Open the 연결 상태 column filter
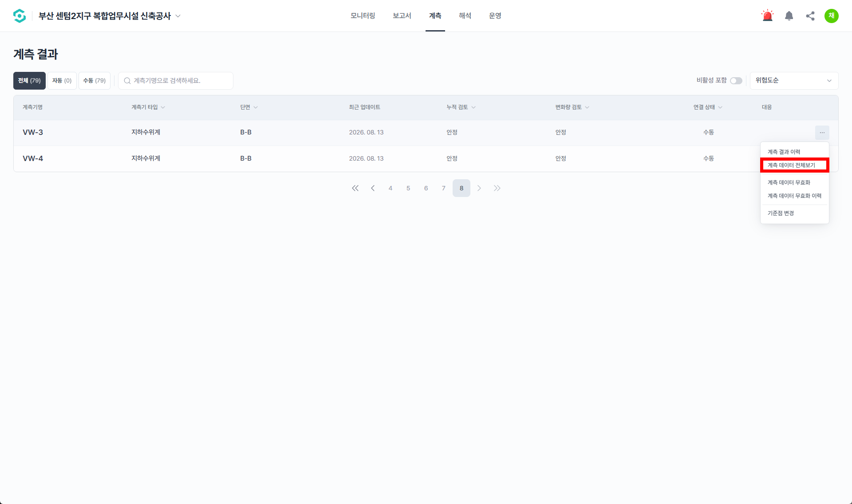Screen dimensions: 852x504 click(708, 107)
